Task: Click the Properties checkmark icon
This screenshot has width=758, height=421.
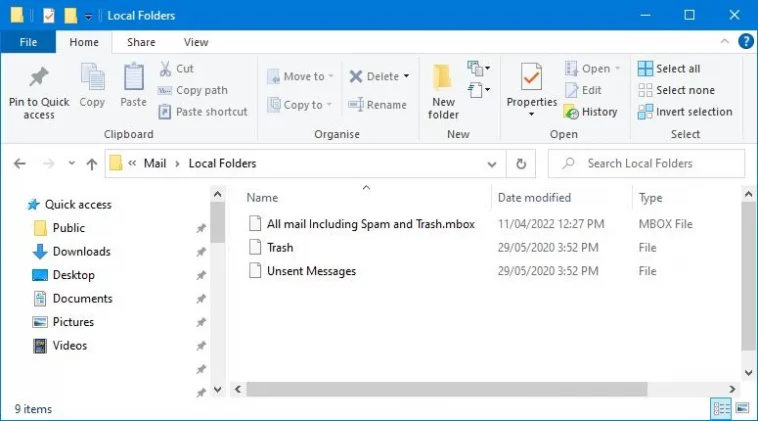Action: (x=531, y=77)
